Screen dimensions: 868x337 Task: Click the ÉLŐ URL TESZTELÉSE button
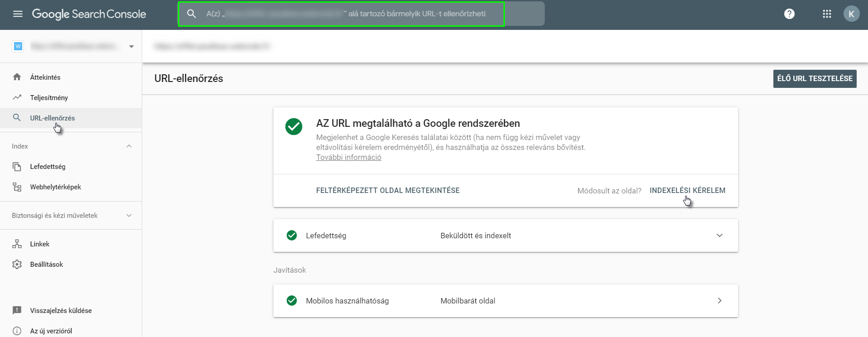coord(815,78)
